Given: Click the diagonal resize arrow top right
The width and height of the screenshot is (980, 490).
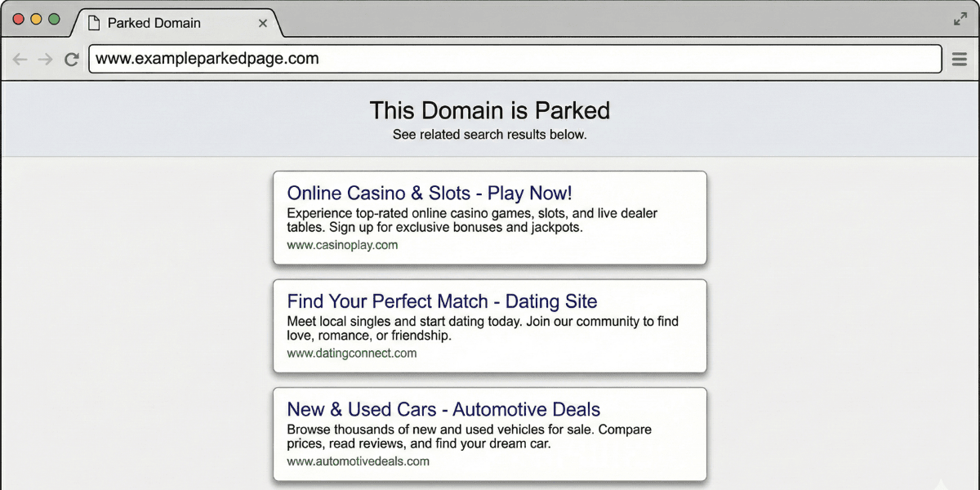Looking at the screenshot, I should (960, 18).
